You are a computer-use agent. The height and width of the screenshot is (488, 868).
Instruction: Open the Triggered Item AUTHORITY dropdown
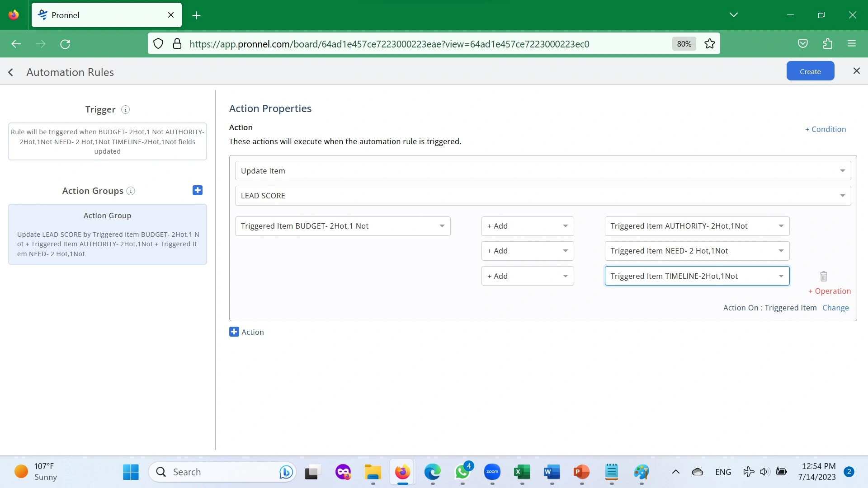697,226
